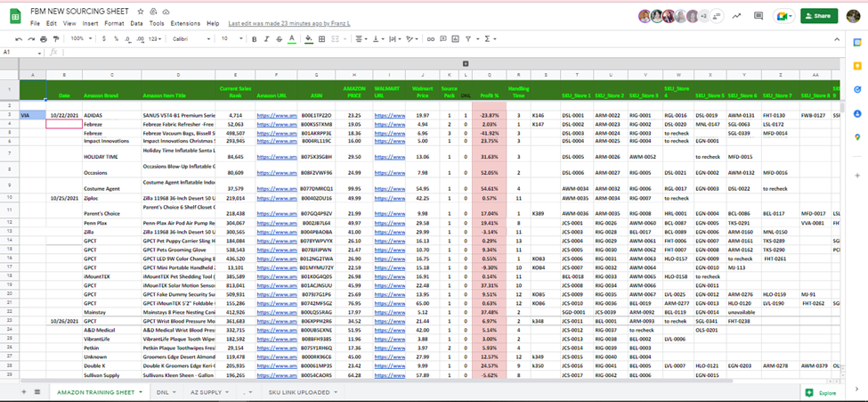Open the comment history icon
868x402 pixels.
758,16
